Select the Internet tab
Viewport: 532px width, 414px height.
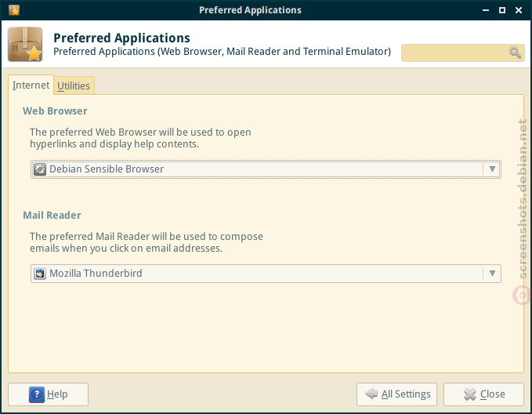pos(31,85)
